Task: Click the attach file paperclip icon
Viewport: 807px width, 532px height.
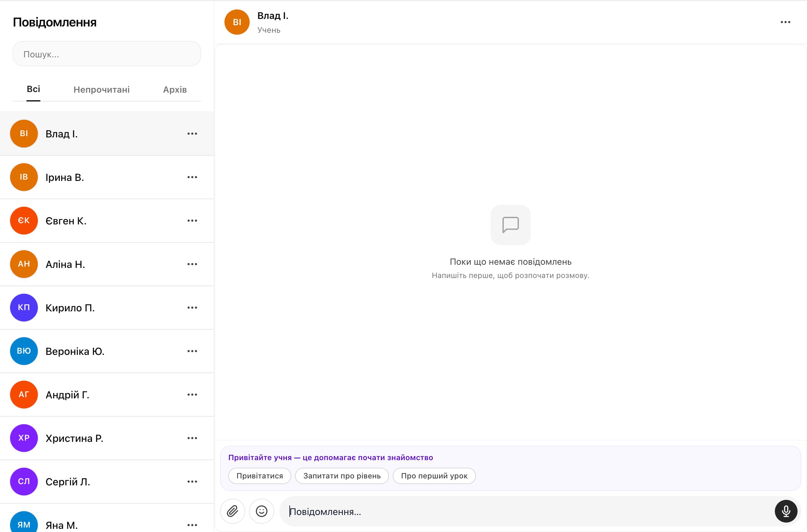Action: [232, 511]
